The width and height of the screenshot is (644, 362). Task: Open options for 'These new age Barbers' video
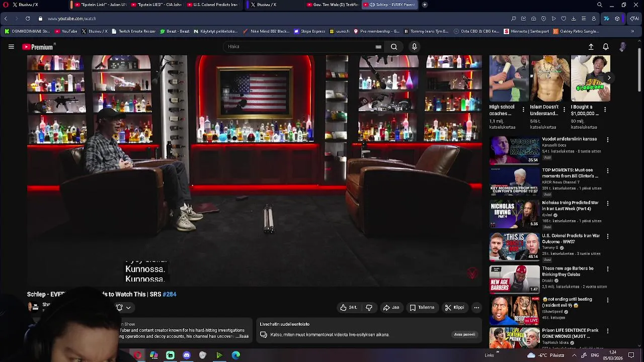pyautogui.click(x=607, y=269)
